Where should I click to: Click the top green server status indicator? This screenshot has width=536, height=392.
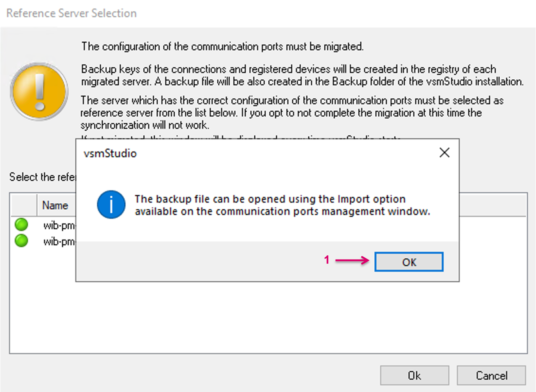coord(21,224)
